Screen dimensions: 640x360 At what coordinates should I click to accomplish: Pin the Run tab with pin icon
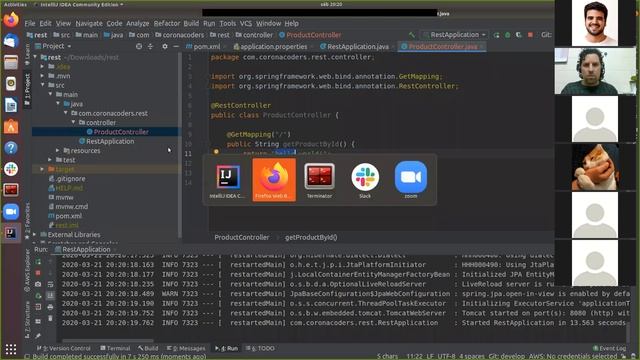click(38, 336)
